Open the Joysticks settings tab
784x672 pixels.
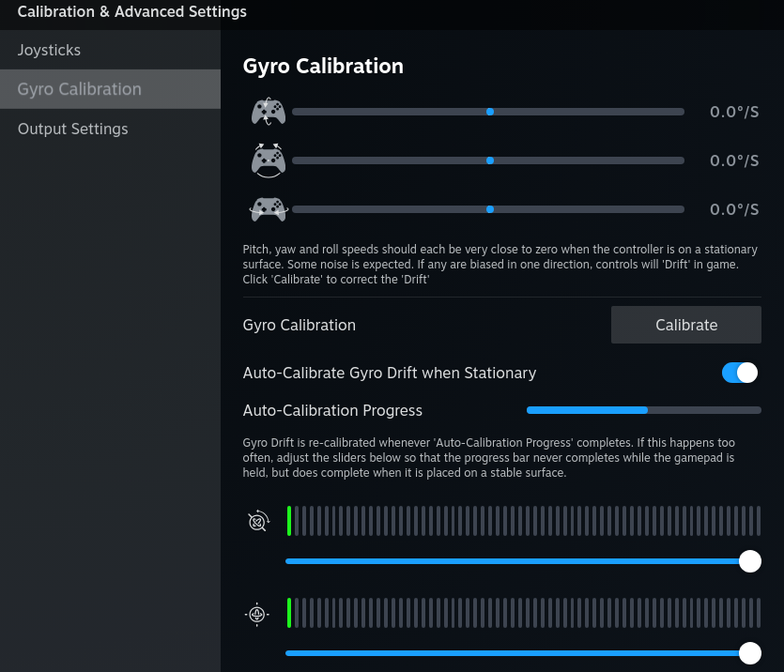49,50
